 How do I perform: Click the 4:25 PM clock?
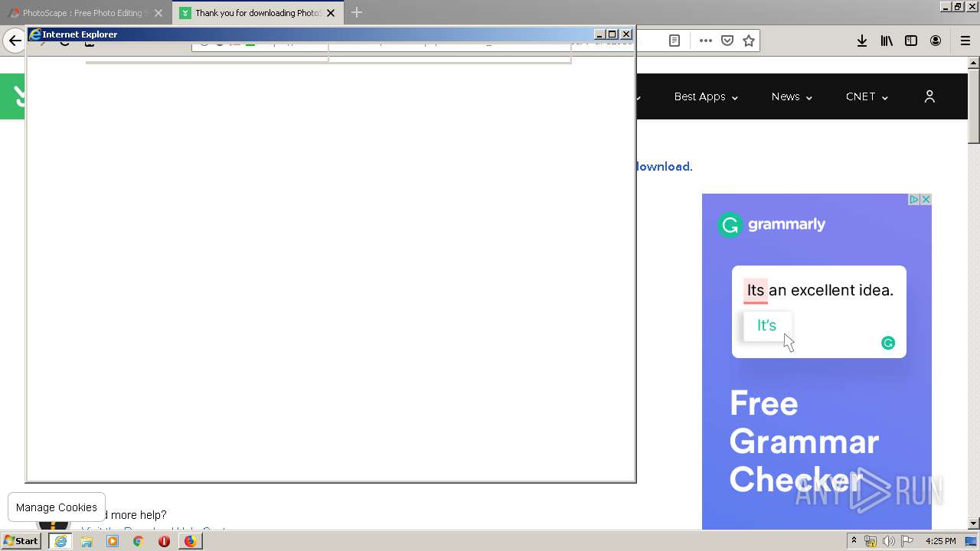940,541
